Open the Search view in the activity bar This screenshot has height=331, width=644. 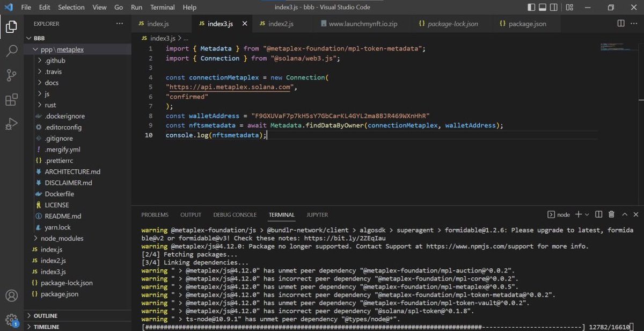12,51
